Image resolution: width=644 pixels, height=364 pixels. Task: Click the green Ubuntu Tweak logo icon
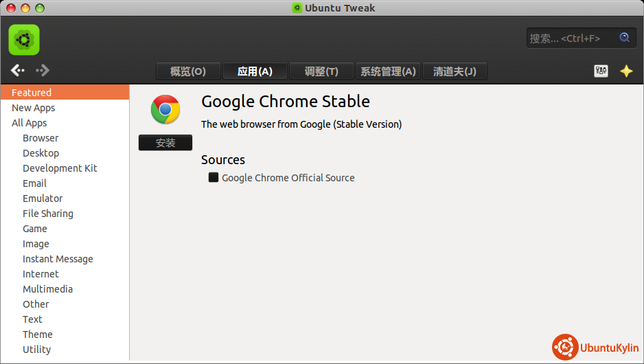[24, 40]
